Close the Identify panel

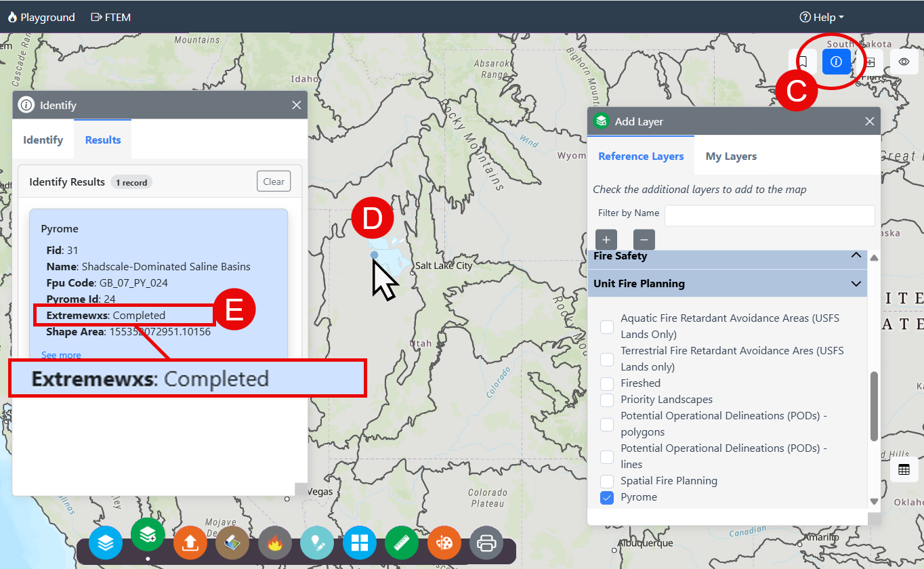pos(296,105)
